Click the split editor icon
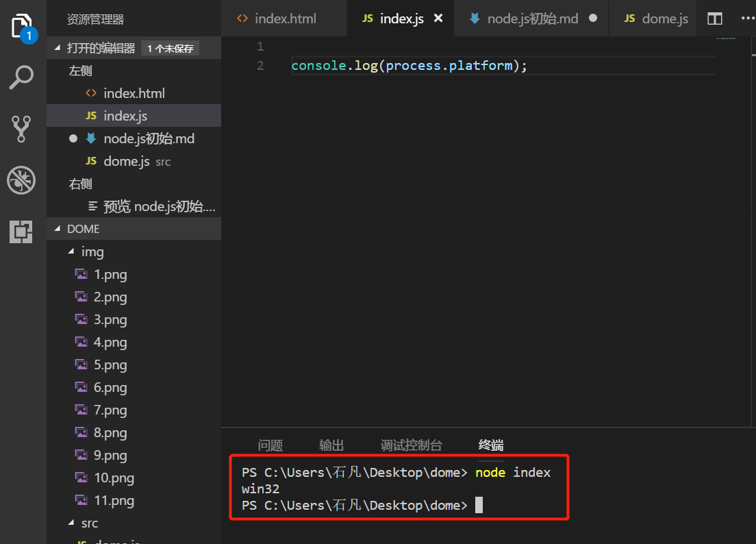Screen dimensions: 756x544 point(715,18)
